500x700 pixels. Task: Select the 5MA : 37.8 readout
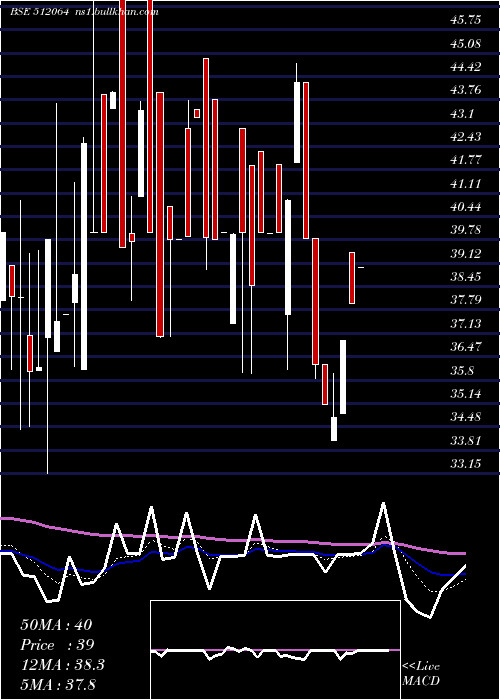point(58,685)
